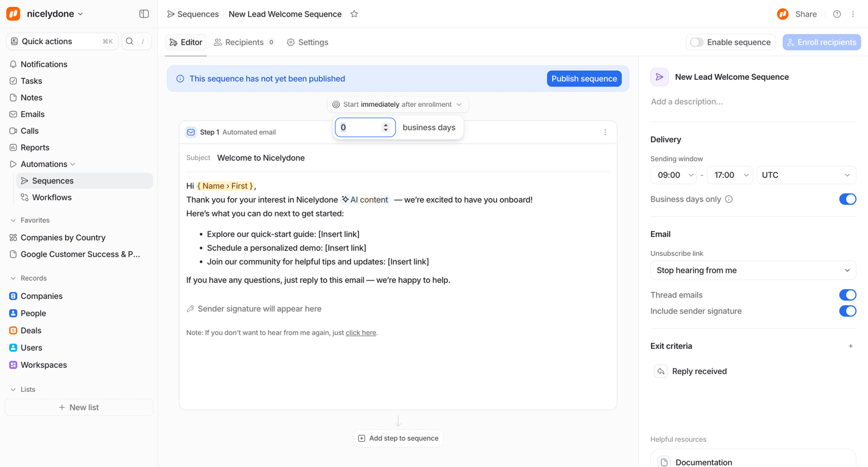The image size is (868, 467).
Task: Click the nicelydone orange logo icon
Action: [13, 14]
